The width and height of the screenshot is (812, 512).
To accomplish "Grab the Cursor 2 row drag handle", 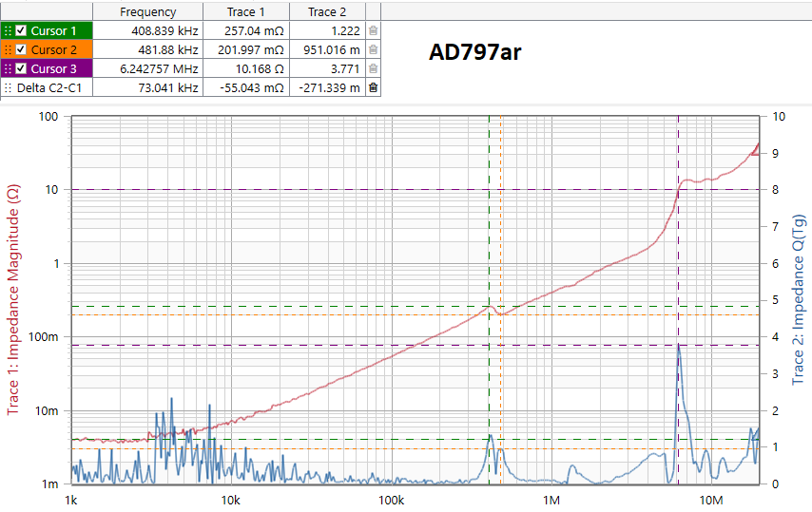I will tap(8, 49).
